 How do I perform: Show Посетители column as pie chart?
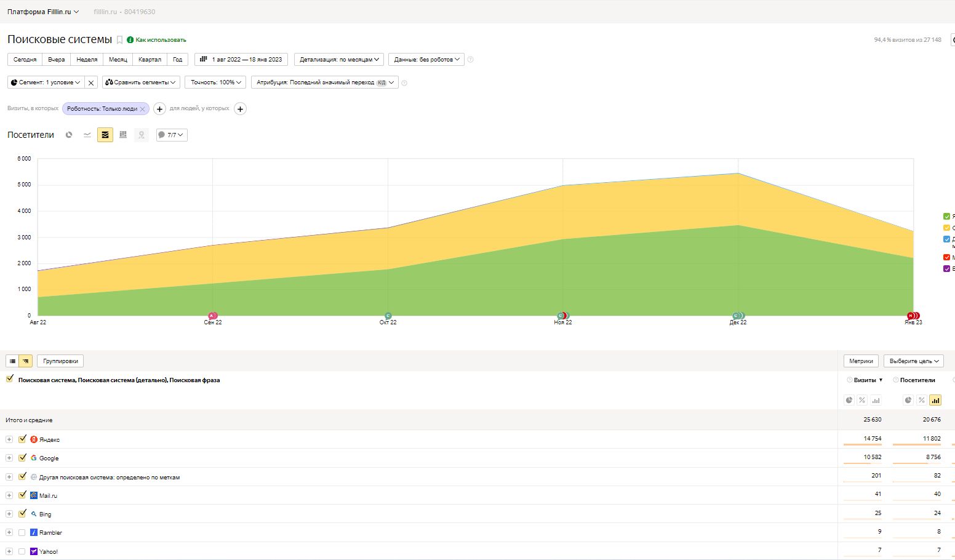point(908,400)
